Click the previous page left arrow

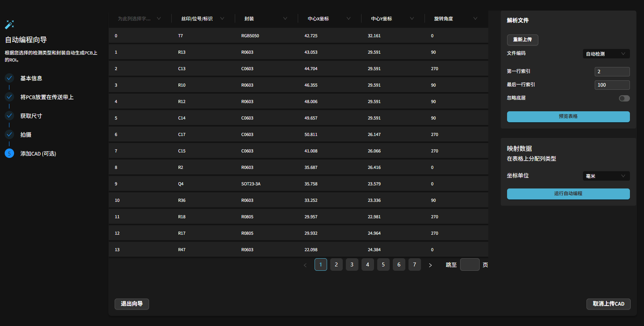tap(305, 265)
